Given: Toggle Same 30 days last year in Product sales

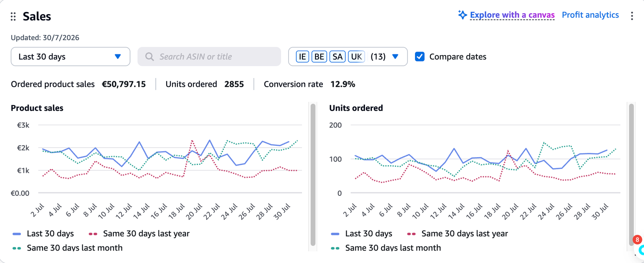Looking at the screenshot, I should click(x=139, y=234).
